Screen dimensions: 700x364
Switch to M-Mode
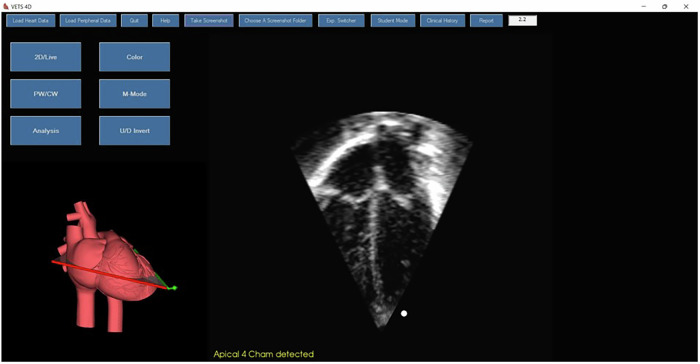point(134,94)
